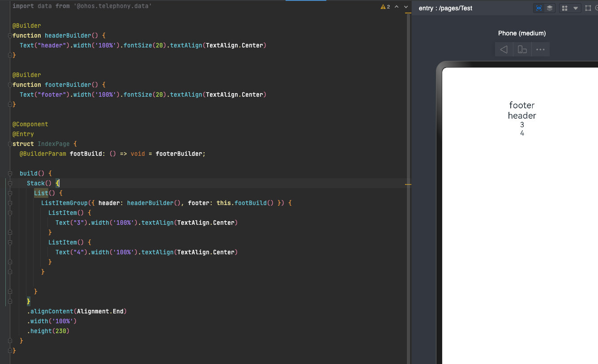Click the previewer back triangle button
This screenshot has width=598, height=364.
pos(504,49)
